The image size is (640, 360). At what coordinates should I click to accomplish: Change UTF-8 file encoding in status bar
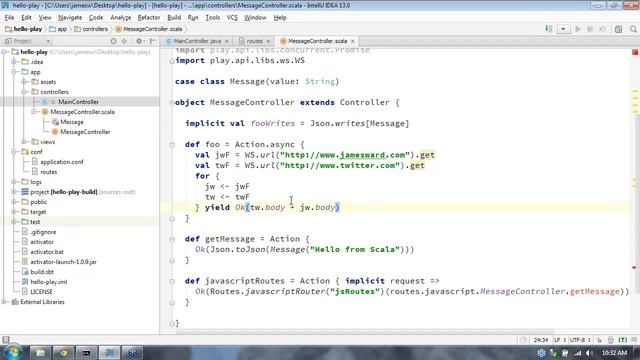(x=580, y=340)
